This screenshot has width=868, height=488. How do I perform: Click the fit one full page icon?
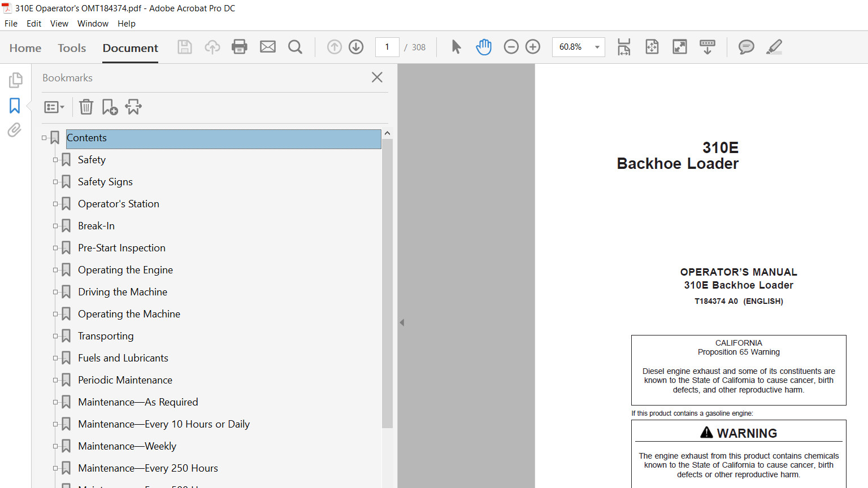tap(652, 47)
